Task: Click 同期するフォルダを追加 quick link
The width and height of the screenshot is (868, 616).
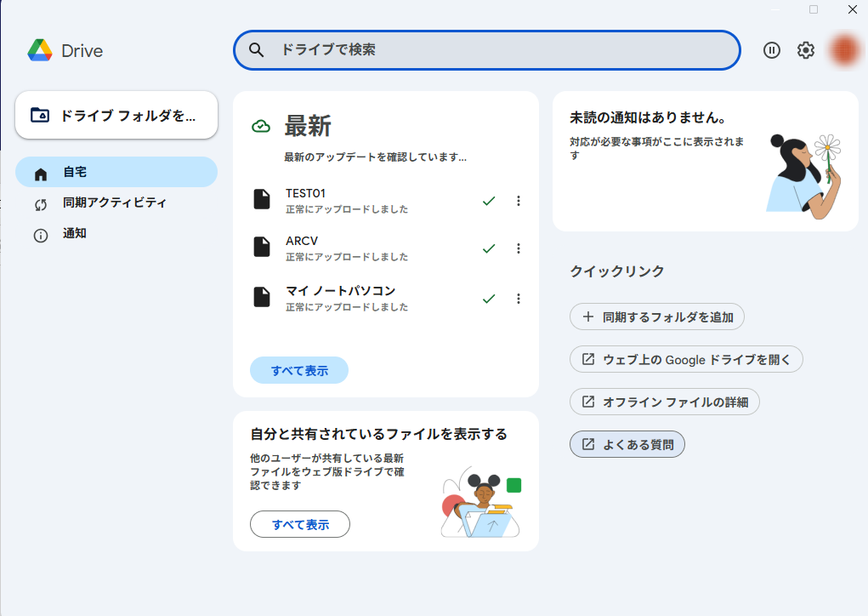Action: pos(657,317)
